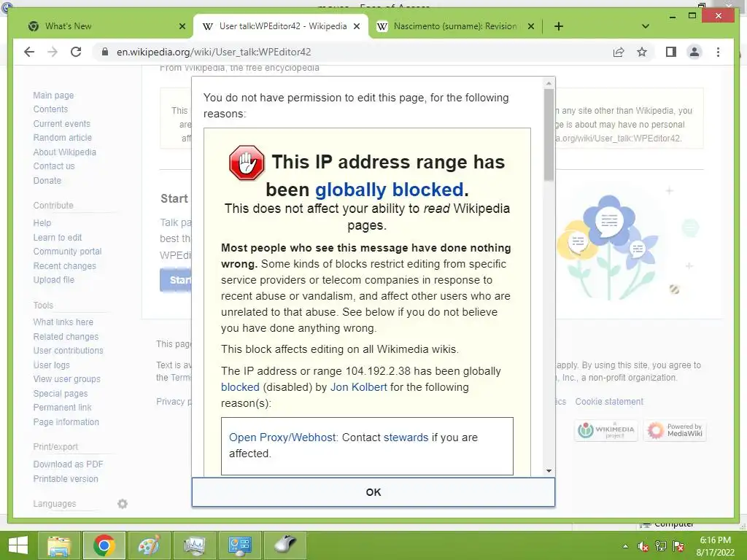Click the OK button in the dialog
This screenshot has width=747, height=560.
(x=373, y=492)
